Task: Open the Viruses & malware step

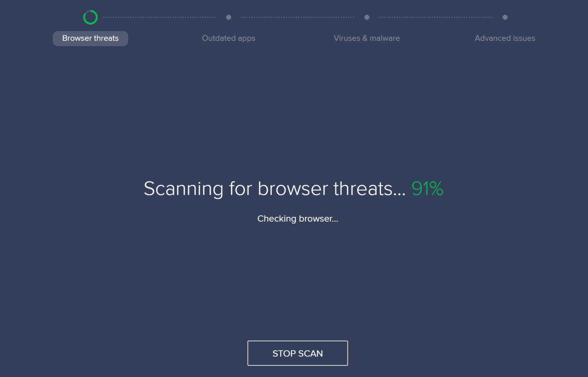Action: point(367,38)
